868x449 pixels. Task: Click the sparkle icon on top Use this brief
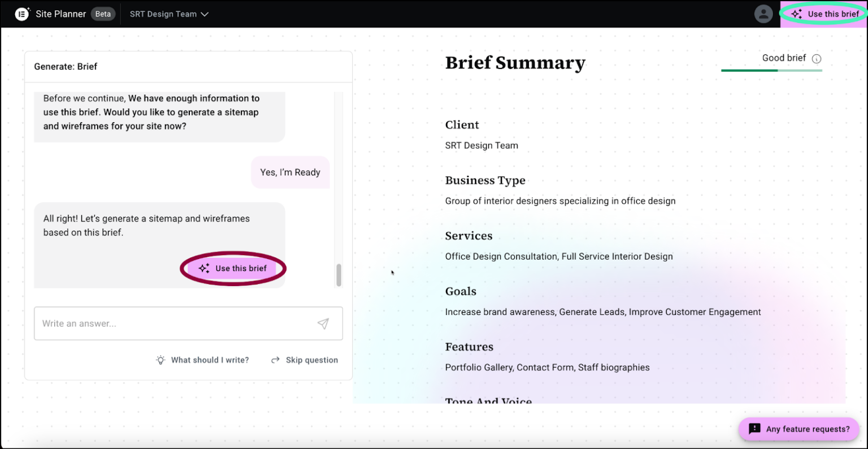(x=797, y=14)
